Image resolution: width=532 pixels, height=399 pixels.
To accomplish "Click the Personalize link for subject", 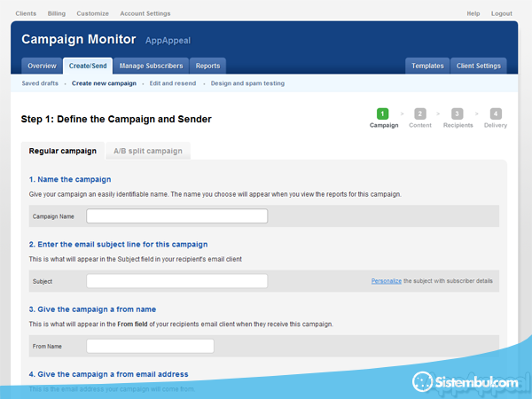I will 386,281.
